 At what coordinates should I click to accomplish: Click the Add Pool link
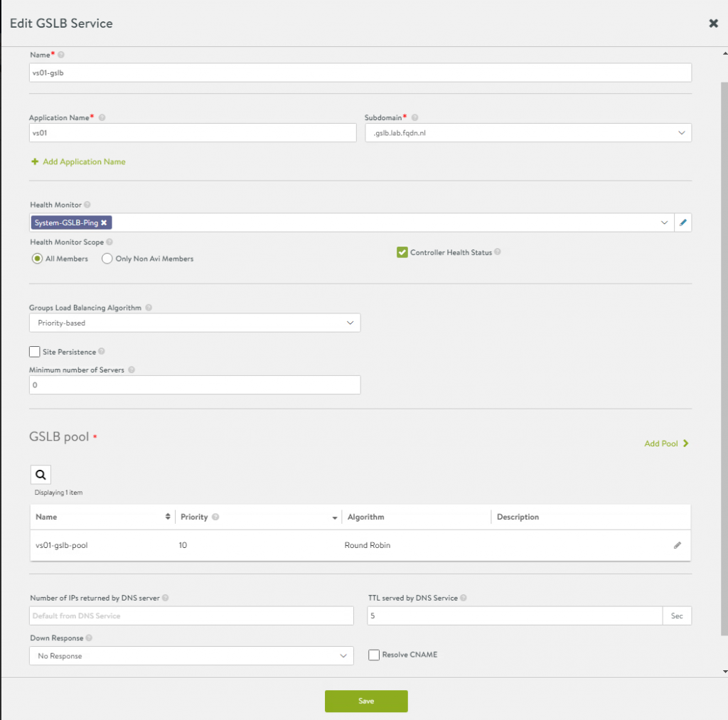tap(666, 444)
